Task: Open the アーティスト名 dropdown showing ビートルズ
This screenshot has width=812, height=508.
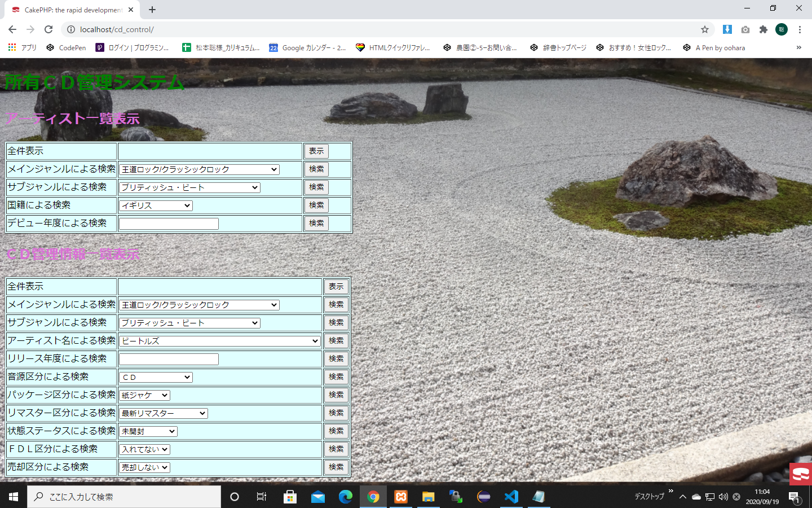Action: point(219,341)
